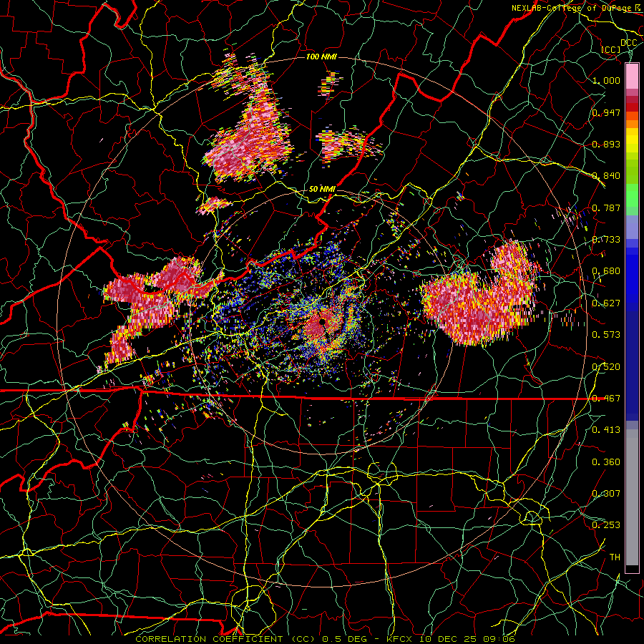
Task: Pick the pink segment atop the color scale
Action: [632, 76]
